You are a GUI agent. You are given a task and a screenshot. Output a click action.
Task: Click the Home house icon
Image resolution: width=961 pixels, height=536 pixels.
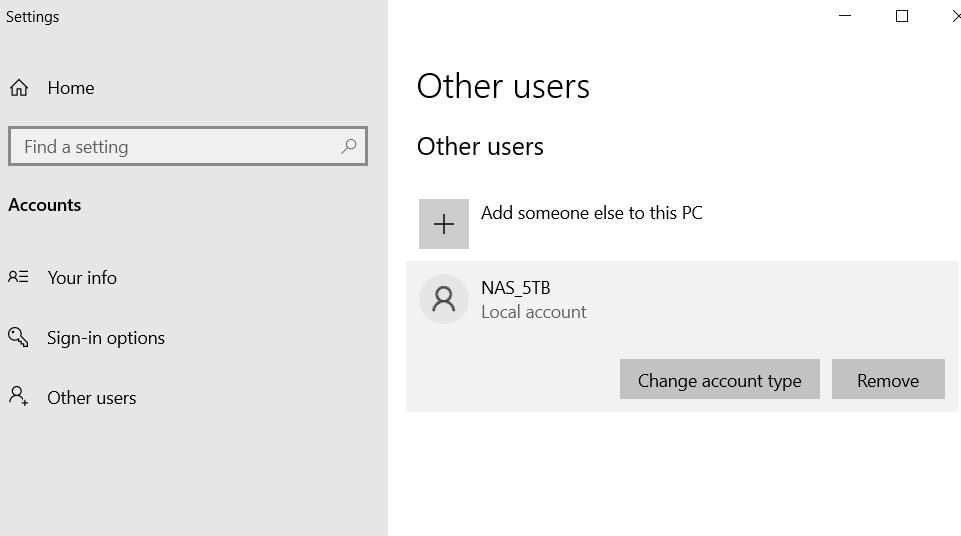point(19,88)
